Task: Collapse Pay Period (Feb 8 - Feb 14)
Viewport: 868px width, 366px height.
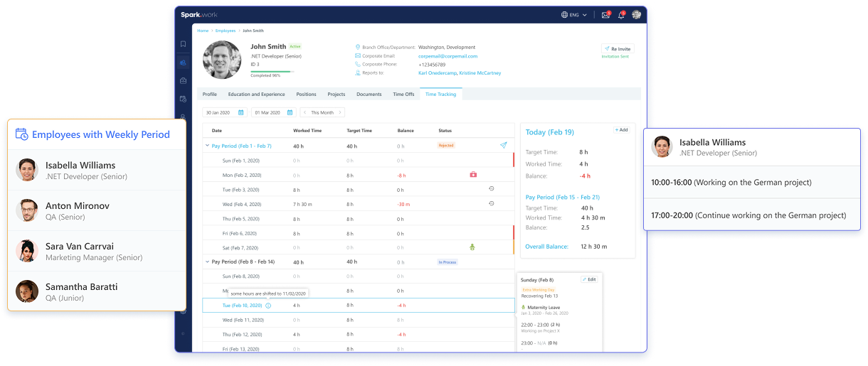Action: click(207, 262)
